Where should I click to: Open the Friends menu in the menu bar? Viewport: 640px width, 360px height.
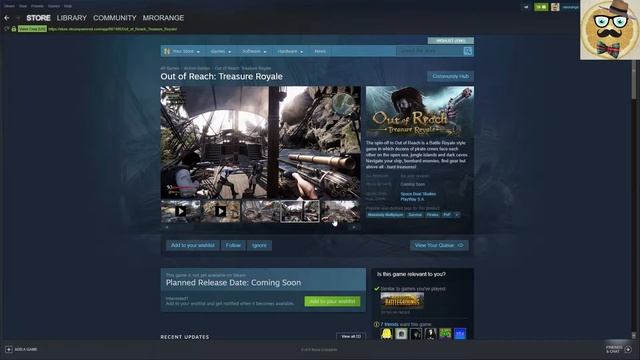pos(37,6)
